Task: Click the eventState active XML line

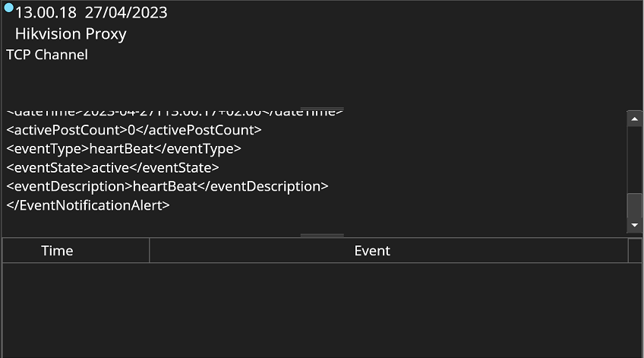Action: (112, 167)
